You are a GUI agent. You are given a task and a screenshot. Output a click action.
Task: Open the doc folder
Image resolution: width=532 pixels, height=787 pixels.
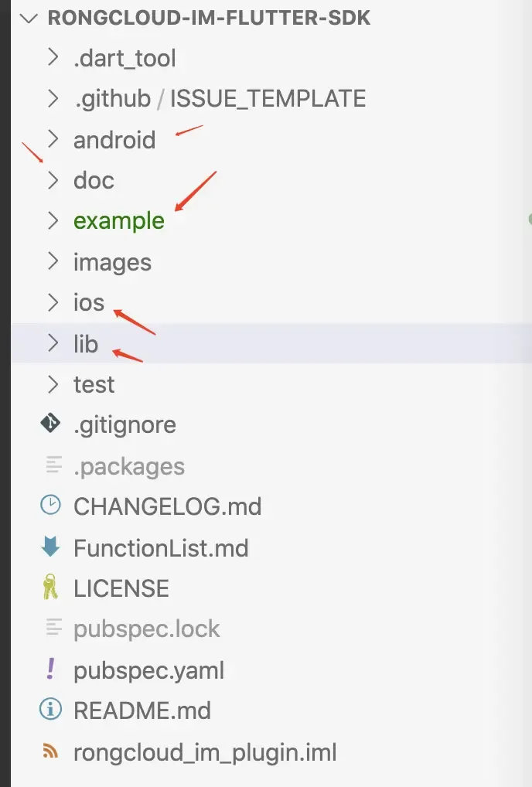coord(93,180)
